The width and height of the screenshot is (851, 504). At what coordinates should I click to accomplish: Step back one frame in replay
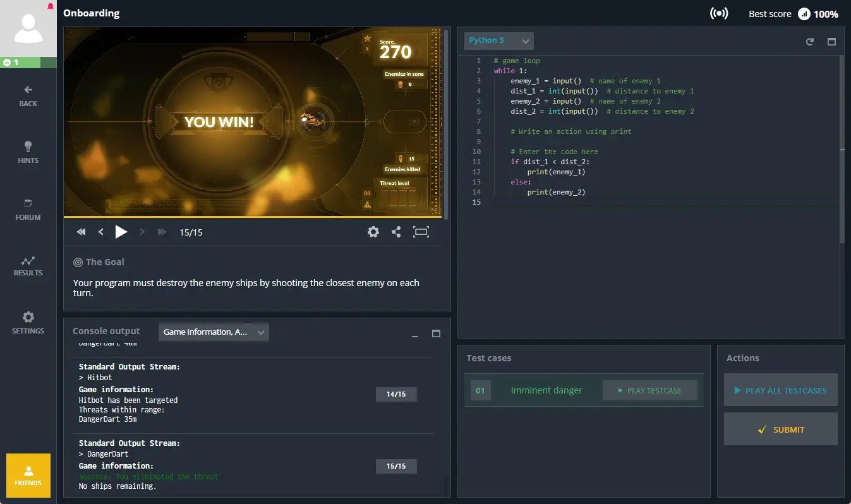100,232
